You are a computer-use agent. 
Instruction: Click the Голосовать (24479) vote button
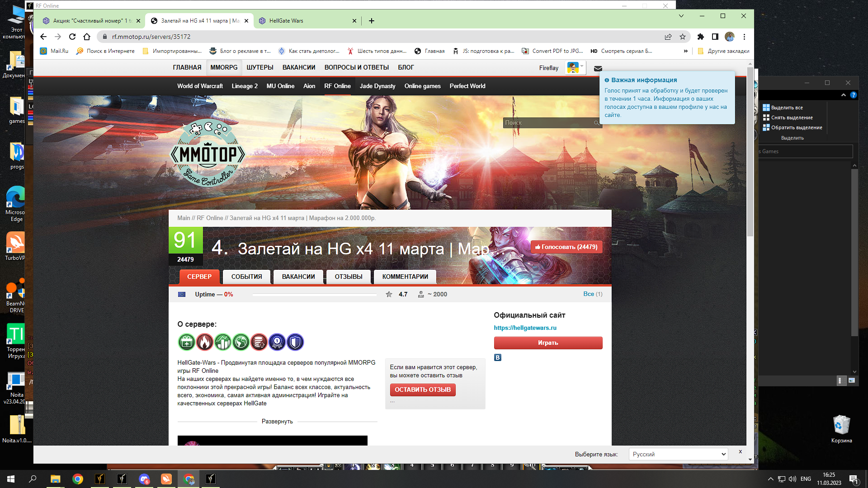coord(566,247)
